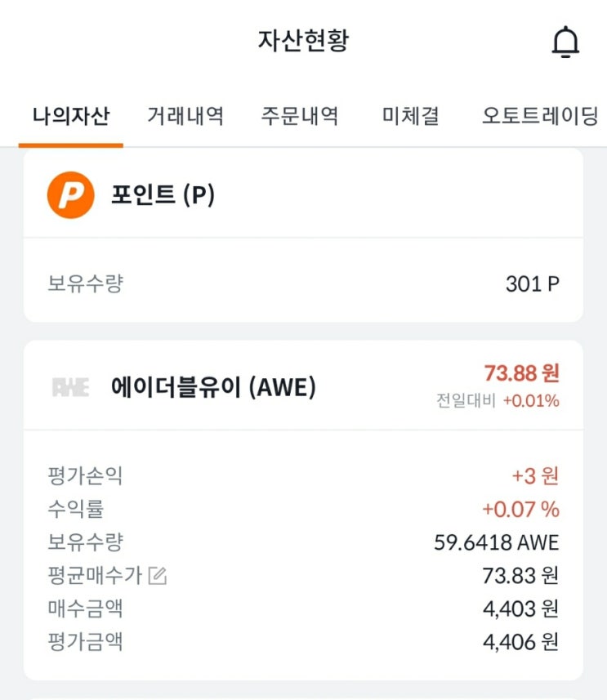Tap the 수익률 +0.07 % value
The width and height of the screenshot is (607, 700).
pyautogui.click(x=520, y=509)
